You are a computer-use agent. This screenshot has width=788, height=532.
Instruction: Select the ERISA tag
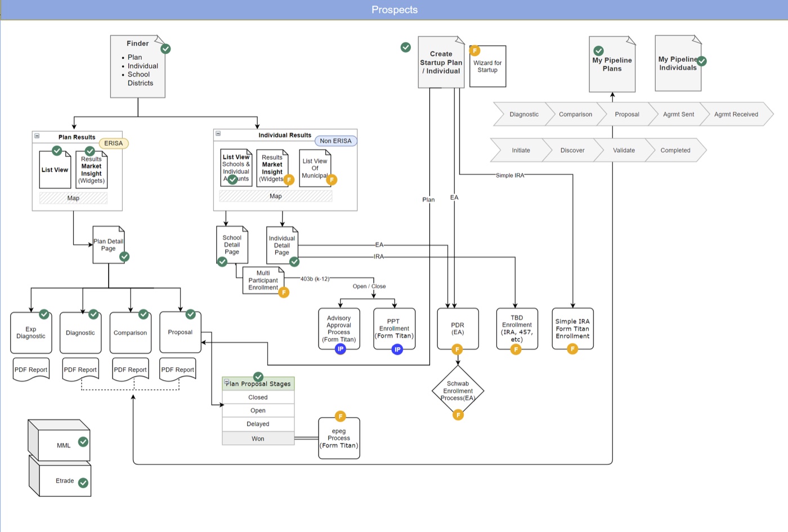point(114,143)
